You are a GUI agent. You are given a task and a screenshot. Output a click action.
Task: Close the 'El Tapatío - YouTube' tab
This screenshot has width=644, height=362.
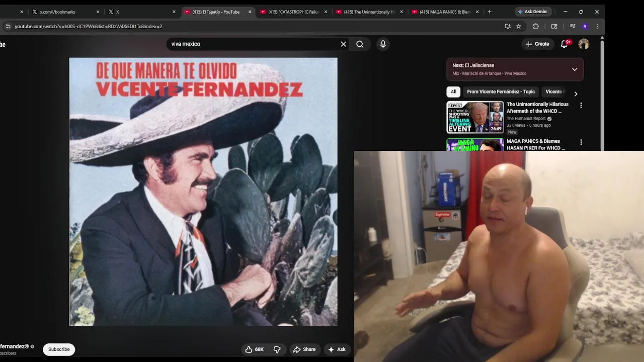click(x=250, y=12)
